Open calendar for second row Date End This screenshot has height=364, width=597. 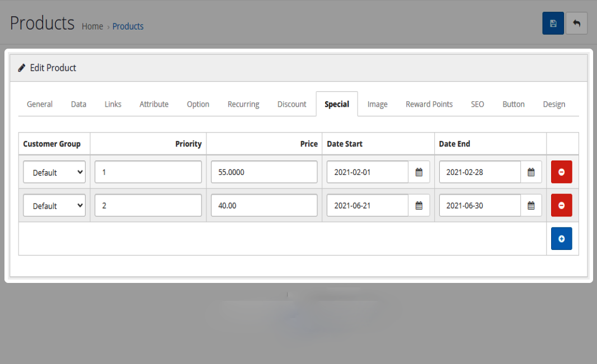click(x=531, y=206)
